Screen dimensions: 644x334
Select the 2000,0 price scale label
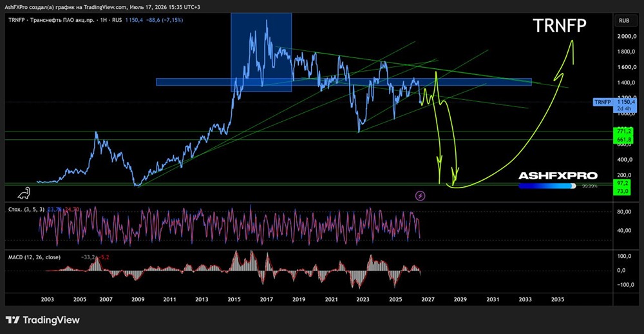[x=627, y=37]
